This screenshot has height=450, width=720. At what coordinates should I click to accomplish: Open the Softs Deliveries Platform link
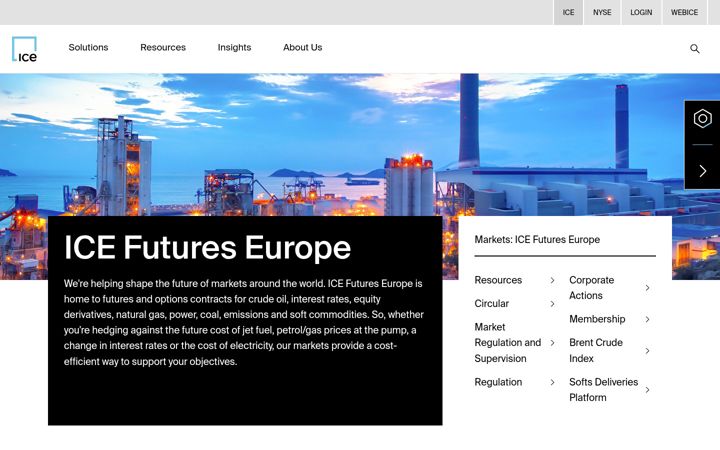coord(603,390)
